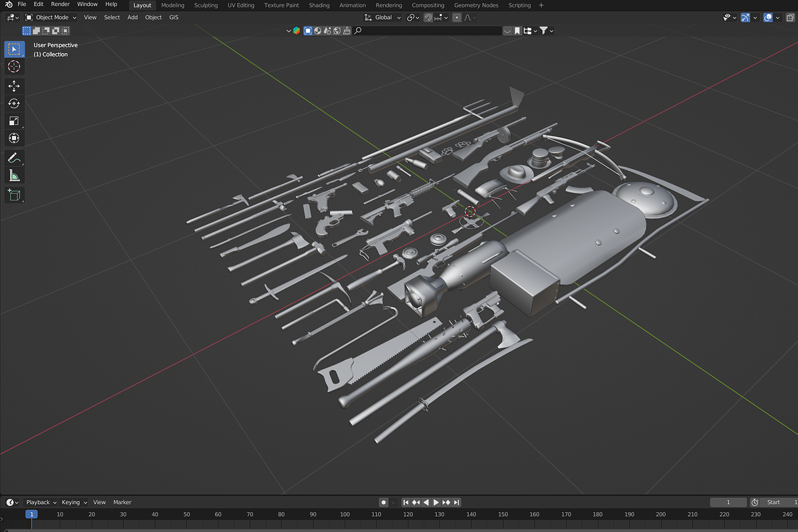Image resolution: width=798 pixels, height=532 pixels.
Task: Jump to the last frame
Action: click(456, 502)
